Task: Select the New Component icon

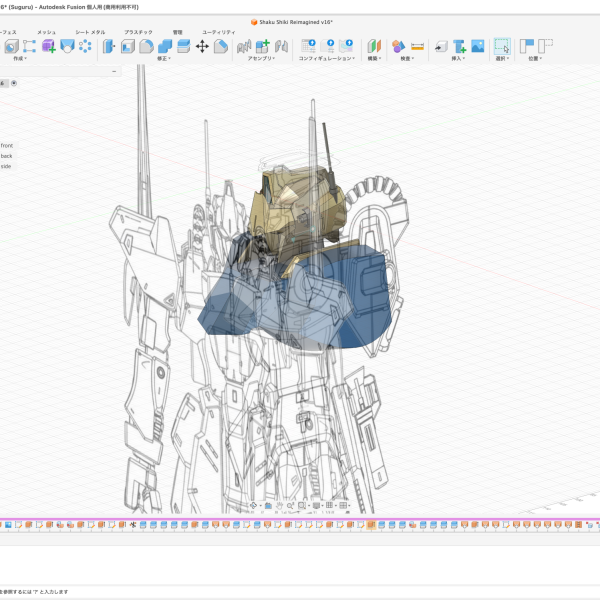Action: pyautogui.click(x=262, y=46)
